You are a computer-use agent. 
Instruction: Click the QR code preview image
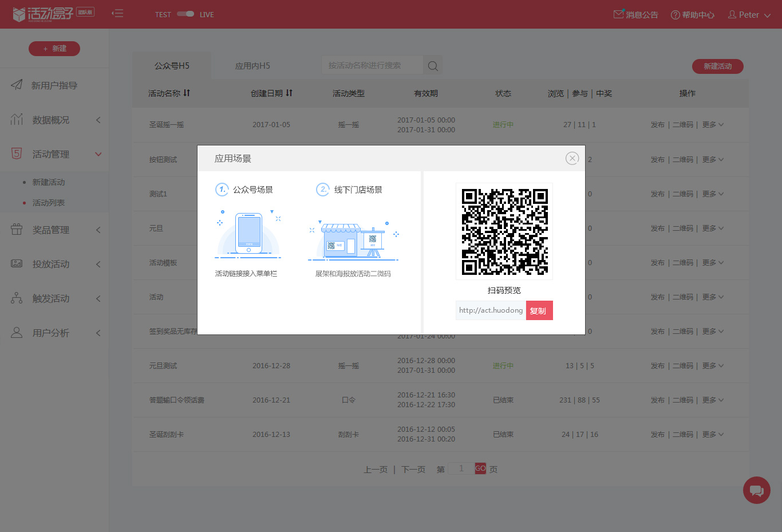coord(504,231)
